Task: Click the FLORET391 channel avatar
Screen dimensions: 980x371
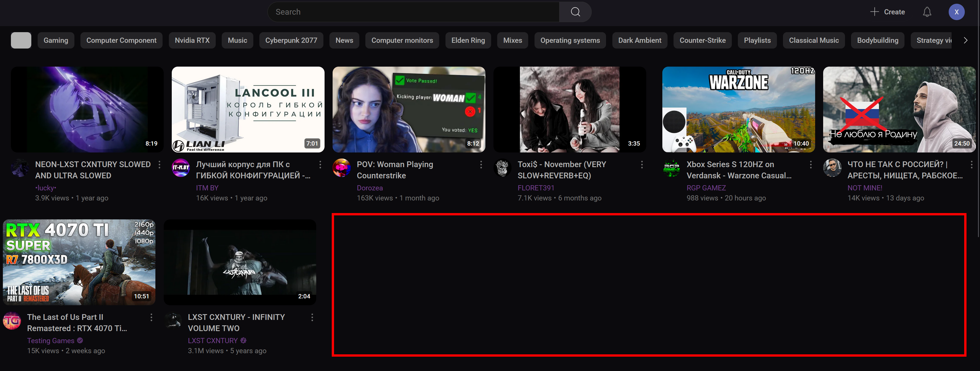Action: (503, 168)
